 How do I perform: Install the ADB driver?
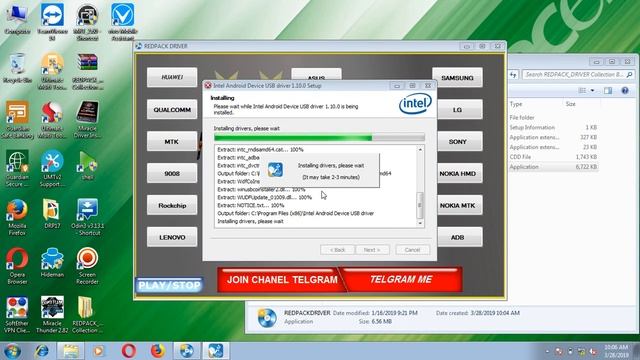459,237
